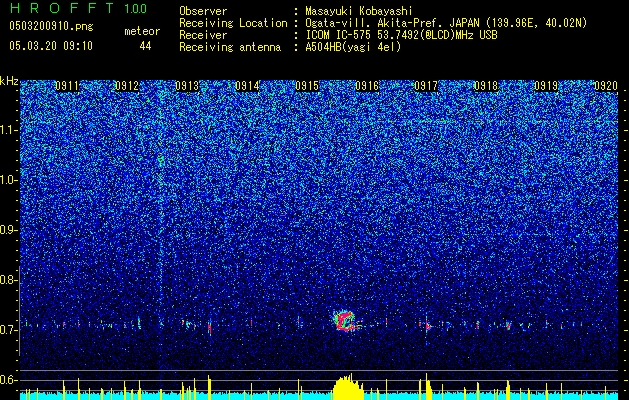Click the bright red meteor echo blob

345,321
